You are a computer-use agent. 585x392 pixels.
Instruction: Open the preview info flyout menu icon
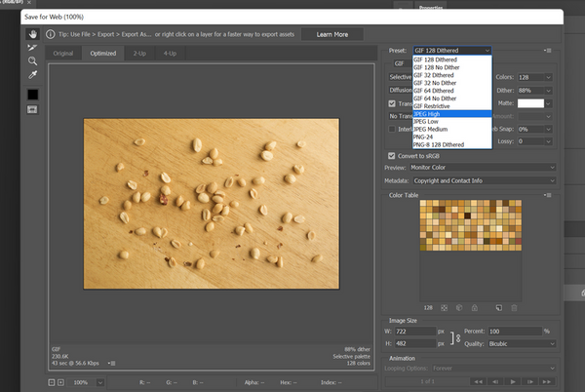point(111,363)
